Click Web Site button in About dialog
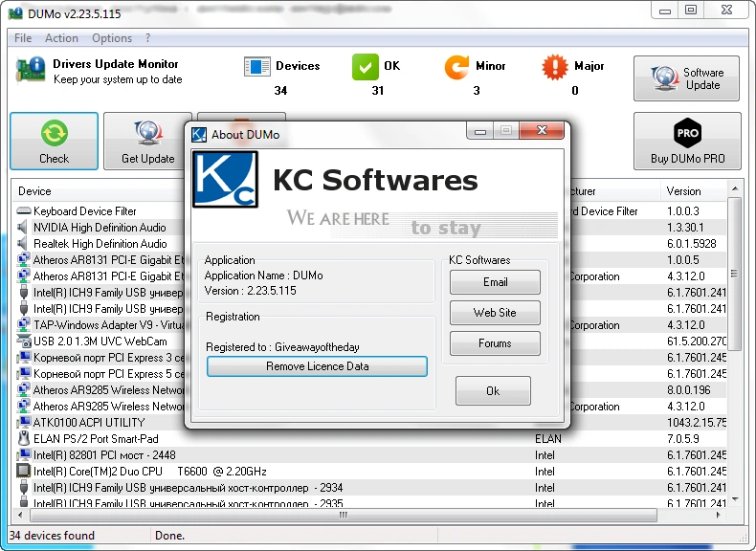 [x=495, y=313]
